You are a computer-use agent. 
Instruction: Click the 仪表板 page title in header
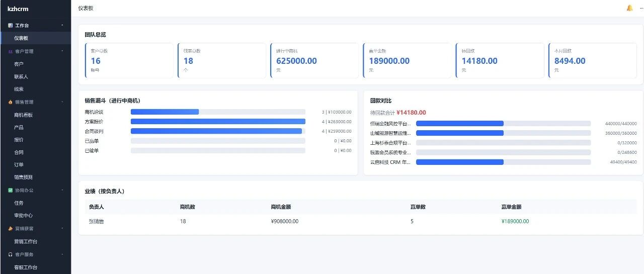coord(86,9)
